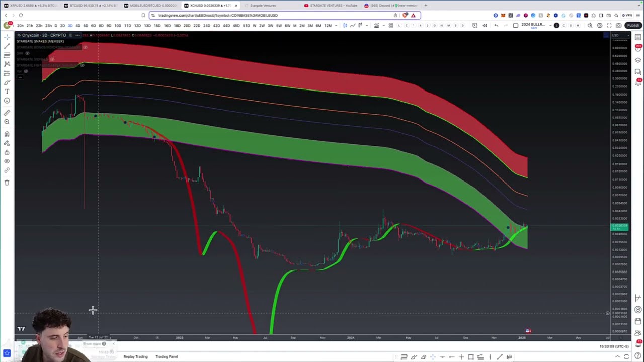This screenshot has height=362, width=644.
Task: Open the object tree layers icon in right sidebar
Action: [x=638, y=60]
